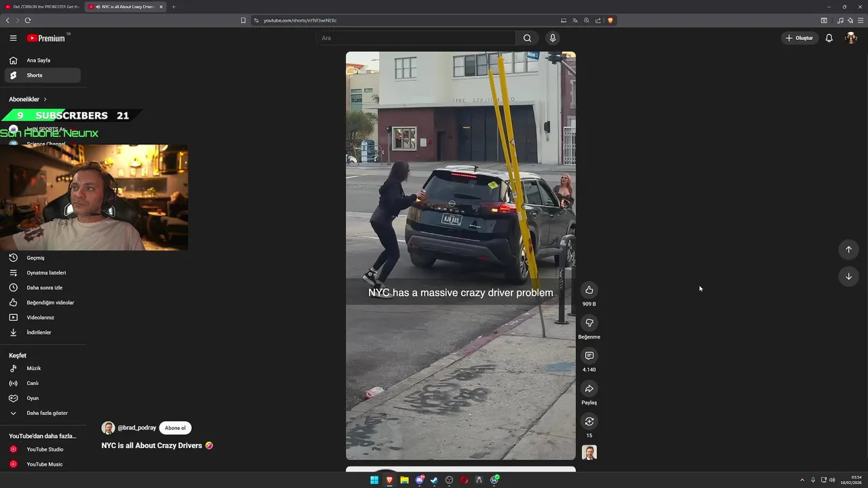Switch to the 'Did ZORBON the PROBESTER' tab
This screenshot has height=488, width=868.
coord(42,7)
